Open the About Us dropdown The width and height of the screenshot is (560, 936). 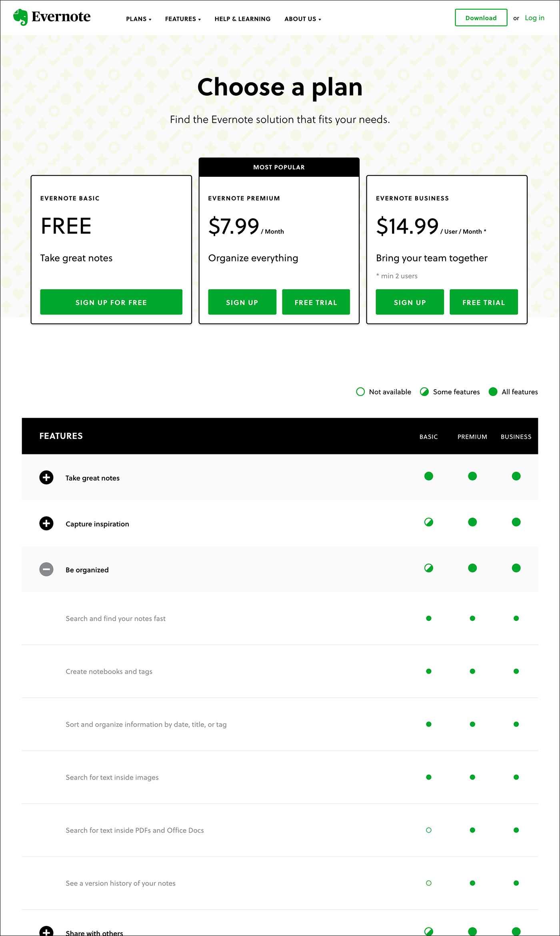(303, 19)
